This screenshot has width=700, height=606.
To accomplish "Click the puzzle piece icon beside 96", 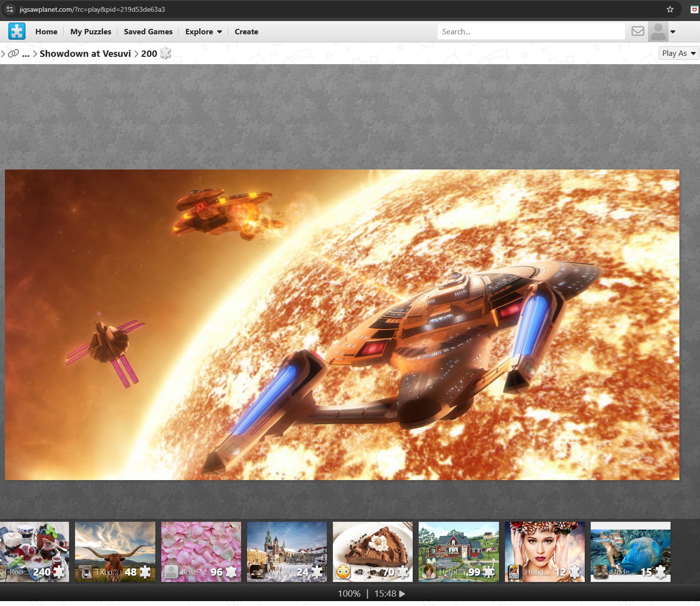I will point(231,572).
